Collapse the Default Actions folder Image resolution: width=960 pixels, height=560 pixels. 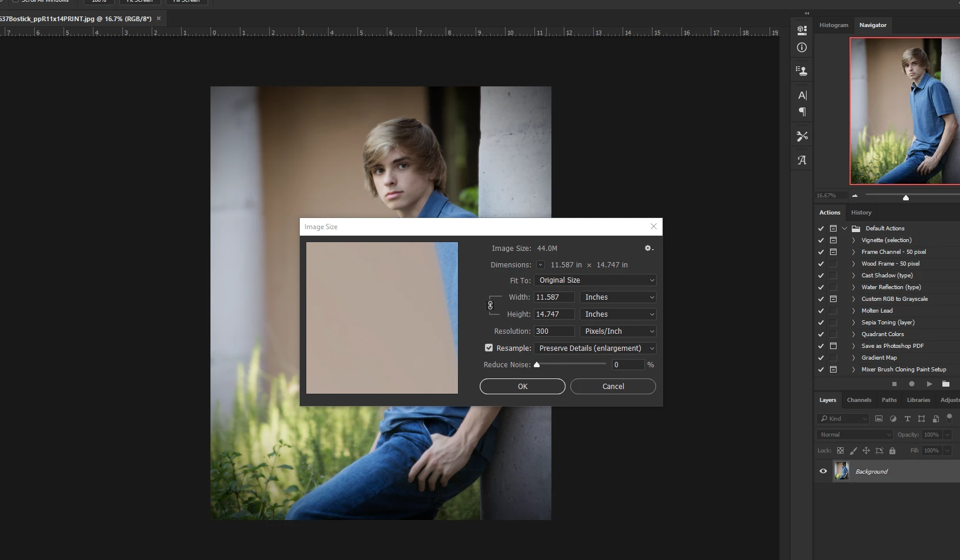(845, 228)
